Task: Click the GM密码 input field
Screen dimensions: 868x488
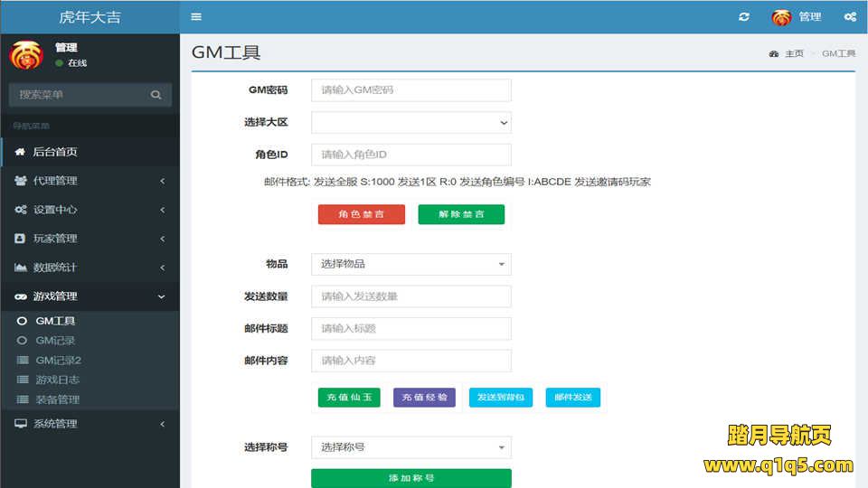Action: [410, 90]
